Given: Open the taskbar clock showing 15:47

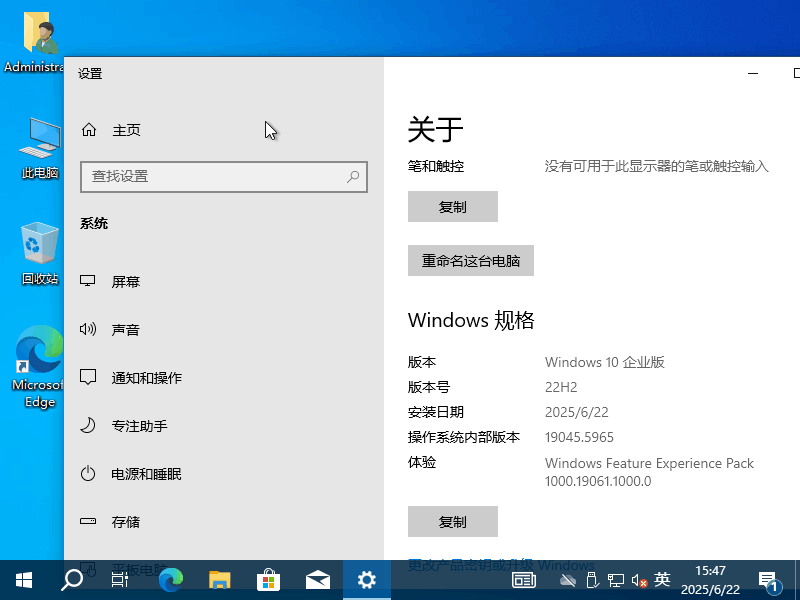Looking at the screenshot, I should click(x=710, y=580).
